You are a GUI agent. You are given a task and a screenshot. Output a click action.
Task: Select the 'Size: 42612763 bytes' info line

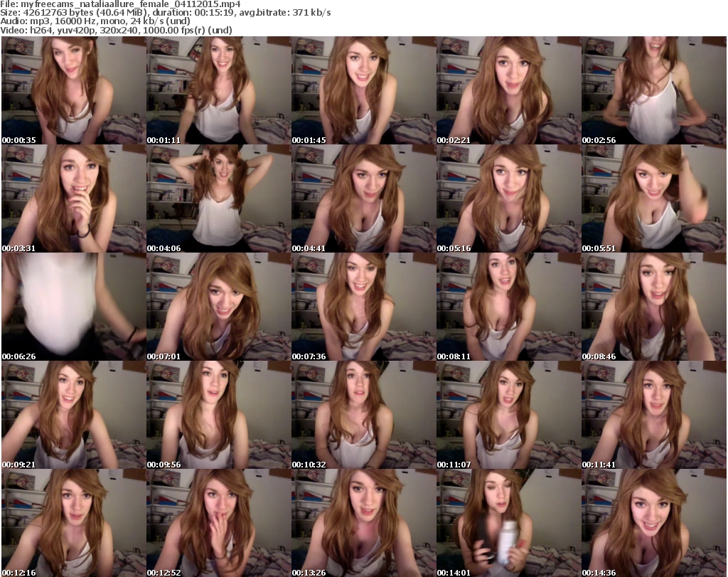tap(165, 13)
